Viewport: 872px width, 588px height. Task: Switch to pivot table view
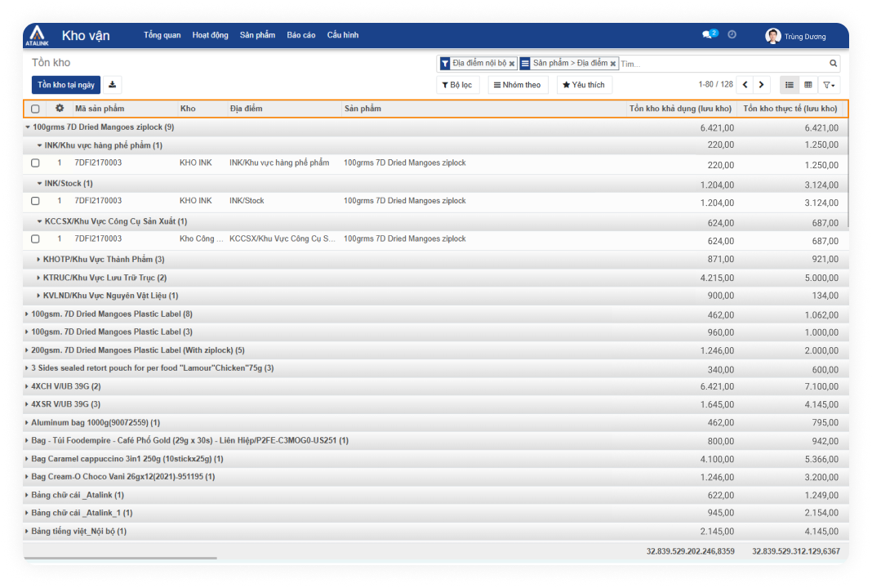807,85
